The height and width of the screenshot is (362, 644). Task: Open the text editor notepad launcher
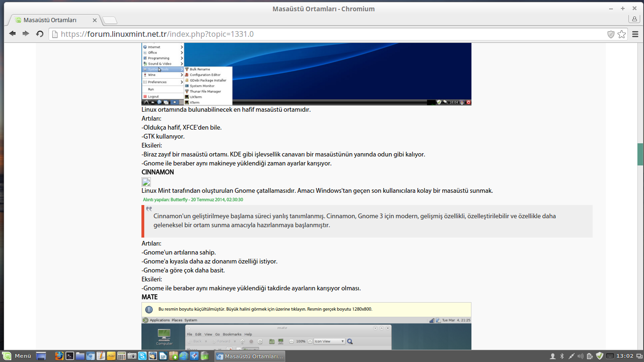pos(101,356)
